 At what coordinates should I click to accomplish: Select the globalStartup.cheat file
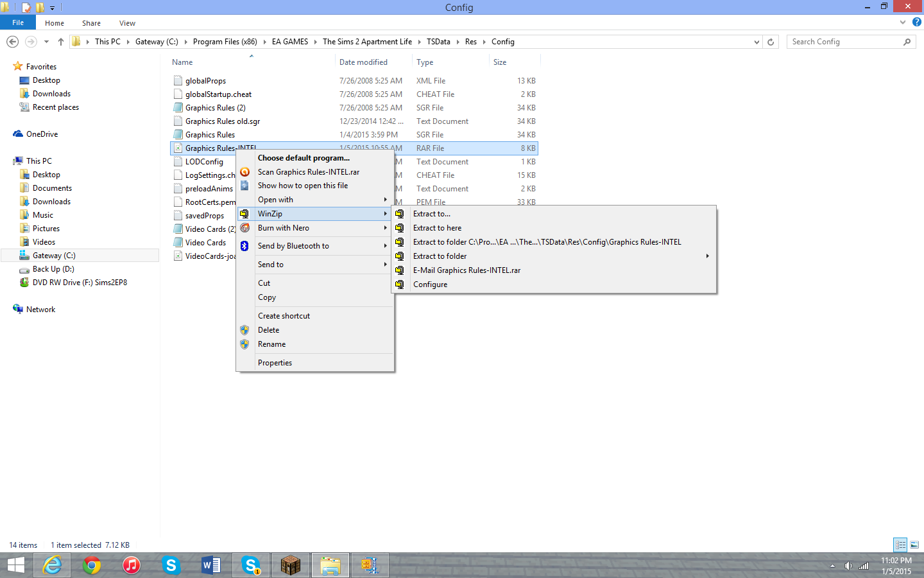pos(218,94)
